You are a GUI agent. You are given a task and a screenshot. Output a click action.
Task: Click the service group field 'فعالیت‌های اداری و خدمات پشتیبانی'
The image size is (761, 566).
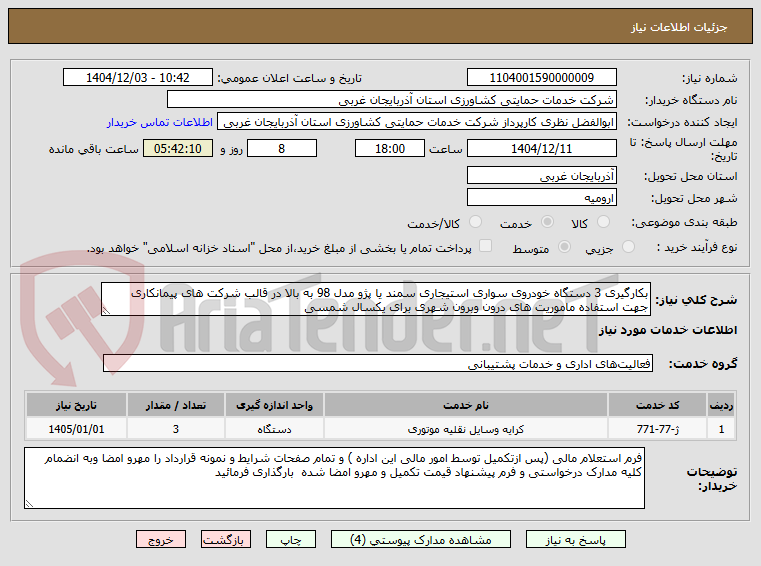[x=378, y=363]
